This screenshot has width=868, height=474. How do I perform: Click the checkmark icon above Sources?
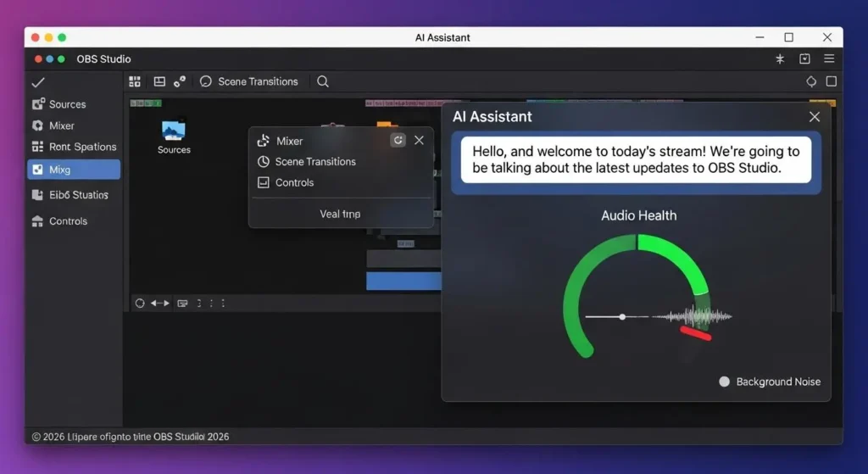pyautogui.click(x=38, y=82)
